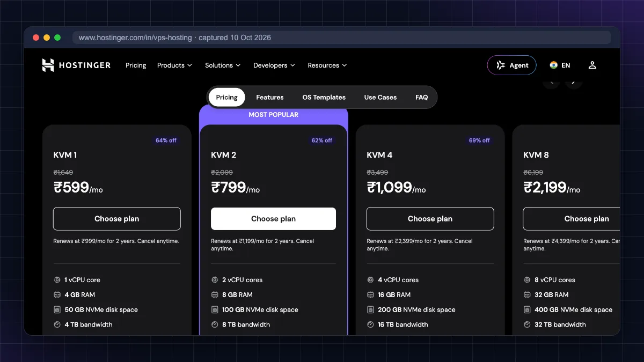Open the Agent button

[512, 65]
